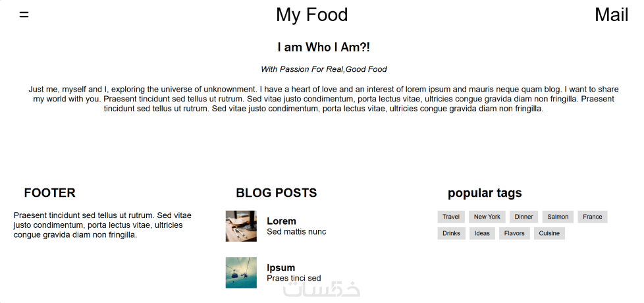Screen dimensions: 644x303
Task: Choose the New York tag
Action: pos(487,217)
